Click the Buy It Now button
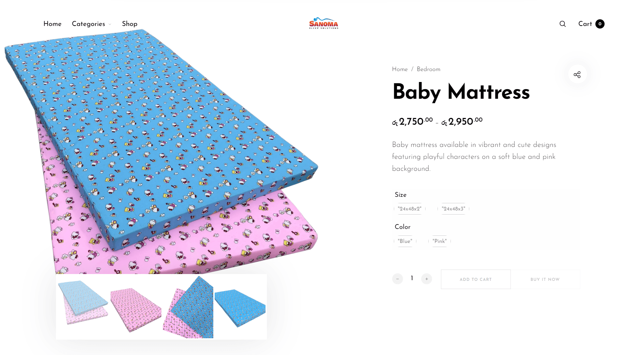Viewport: 644px width, 355px height. 545,279
